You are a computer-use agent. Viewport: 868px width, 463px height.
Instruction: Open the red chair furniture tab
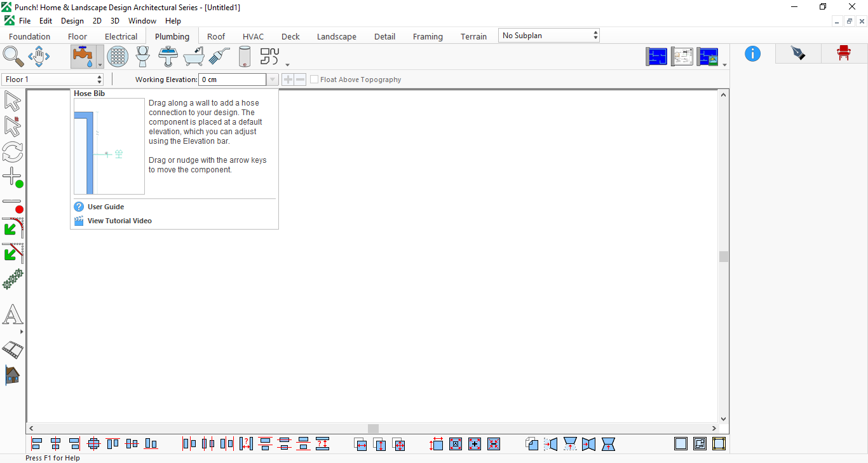pyautogui.click(x=844, y=53)
